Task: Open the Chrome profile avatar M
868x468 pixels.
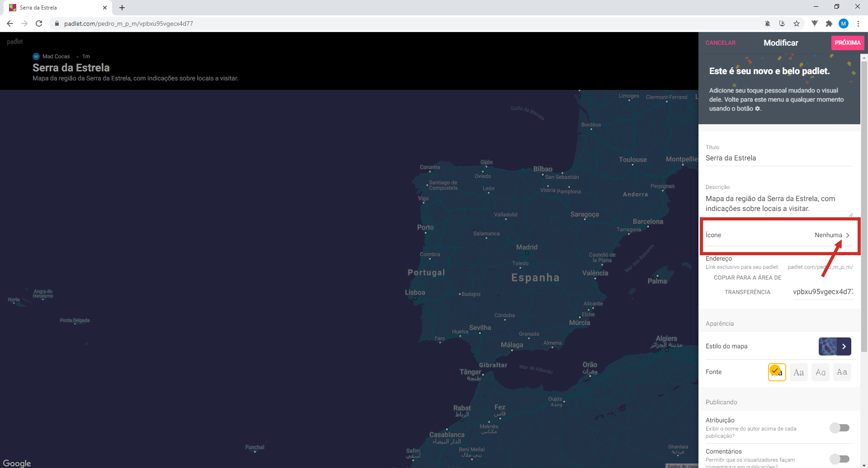Action: click(844, 23)
